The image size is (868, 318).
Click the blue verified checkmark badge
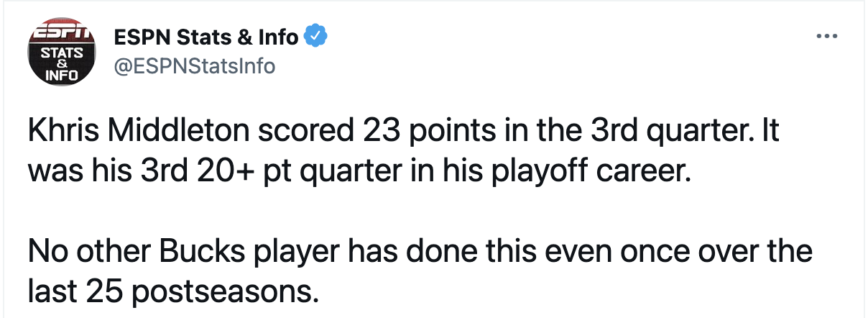pos(317,37)
